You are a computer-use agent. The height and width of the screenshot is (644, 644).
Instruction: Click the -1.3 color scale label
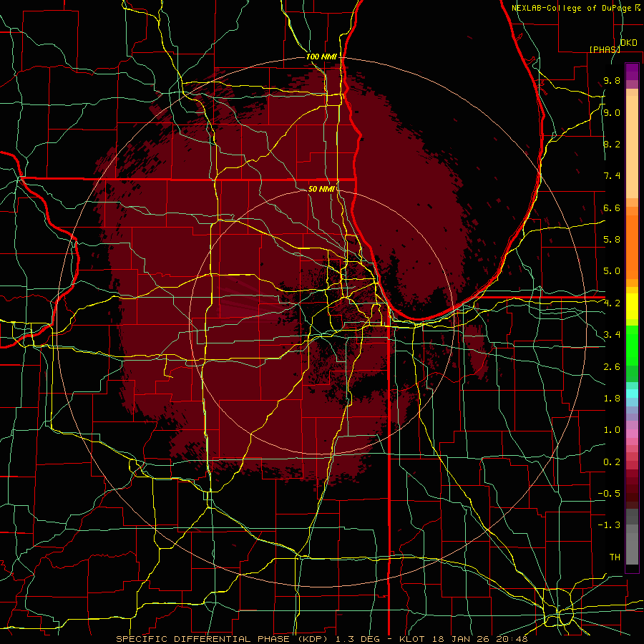[609, 525]
